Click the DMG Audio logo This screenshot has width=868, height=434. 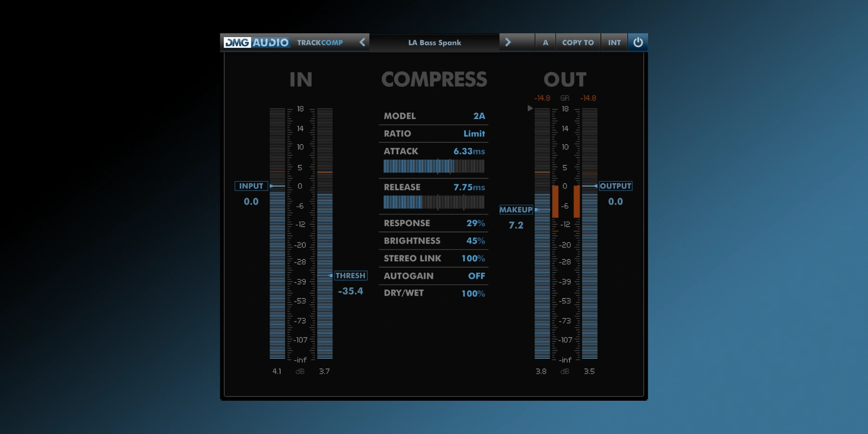256,42
